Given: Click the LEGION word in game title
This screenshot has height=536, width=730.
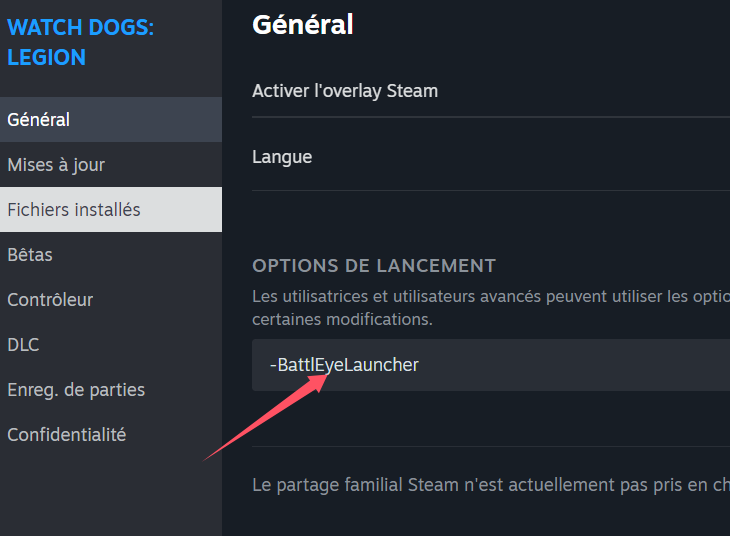Looking at the screenshot, I should pyautogui.click(x=47, y=58).
